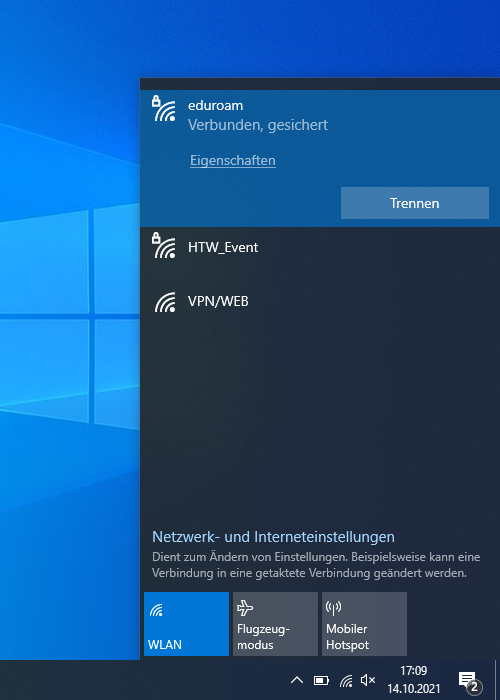Select the HTW_Event network name

223,247
